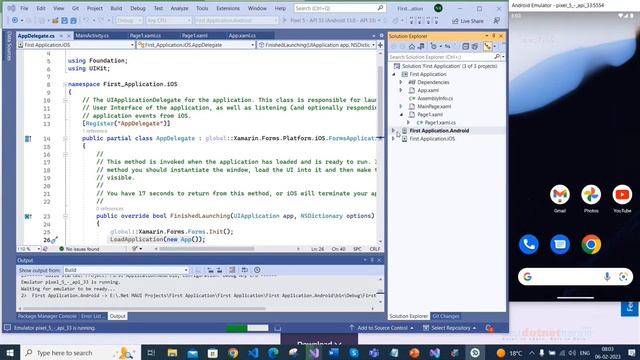Screen dimensions: 640x360
Task: Open the startup project dropdown
Action: coord(236,20)
